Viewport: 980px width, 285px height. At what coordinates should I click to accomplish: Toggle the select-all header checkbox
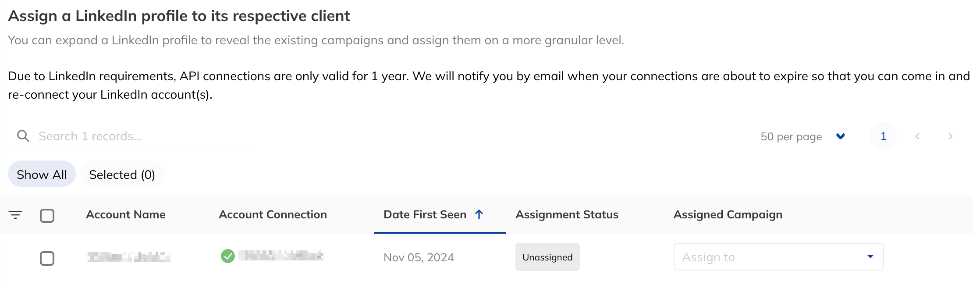47,215
